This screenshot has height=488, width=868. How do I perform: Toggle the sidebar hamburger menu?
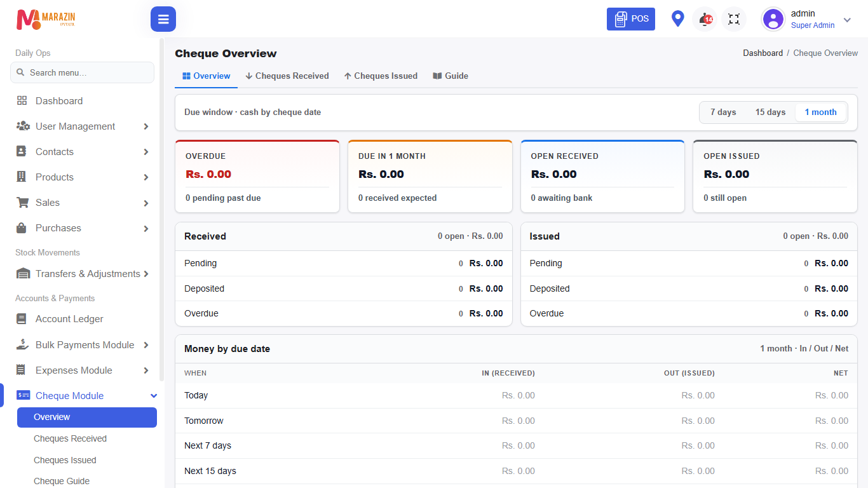point(163,19)
